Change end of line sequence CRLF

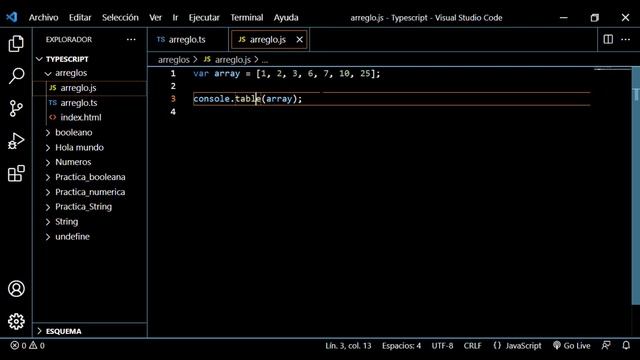tap(472, 345)
